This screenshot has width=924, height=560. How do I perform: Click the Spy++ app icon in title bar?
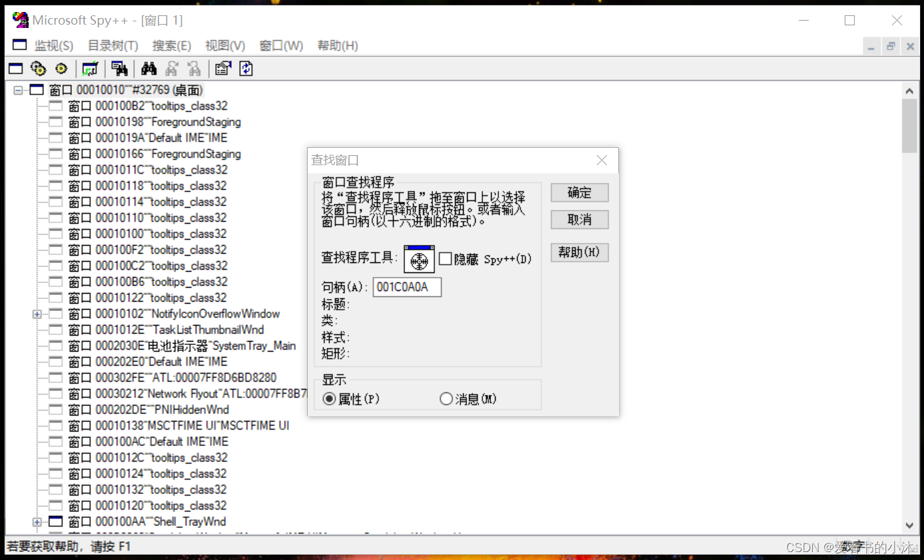pos(21,20)
